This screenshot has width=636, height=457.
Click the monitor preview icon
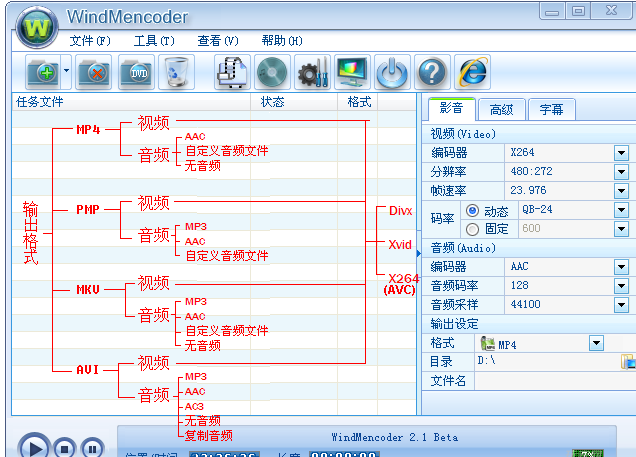tap(352, 72)
